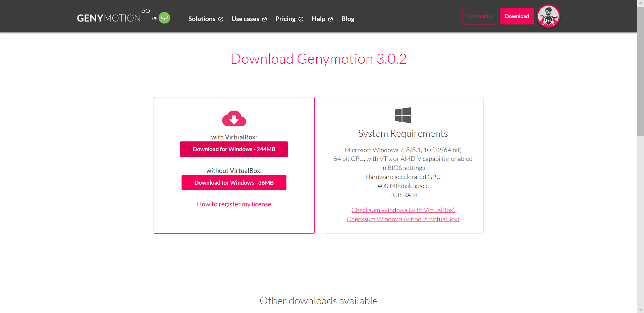
Task: Click the '400 MB disk space' text
Action: [403, 186]
